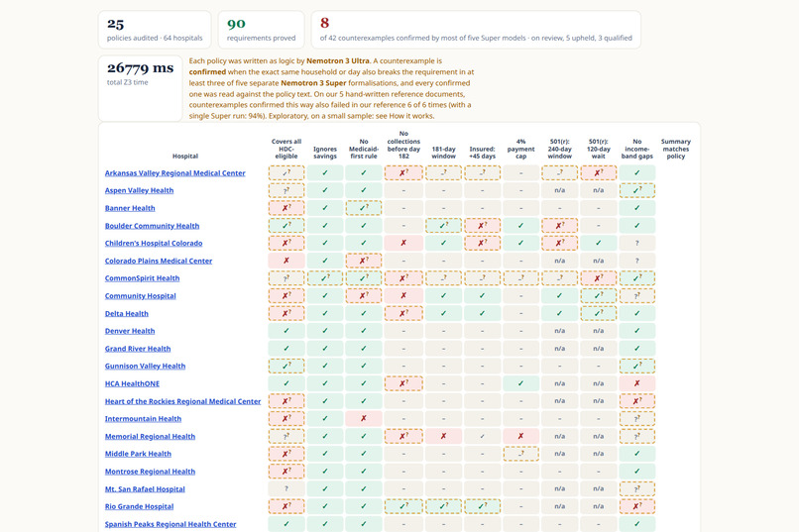
Task: Select Spanish Peaks' checkmark under Covers all HDC-eligible
Action: [286, 524]
